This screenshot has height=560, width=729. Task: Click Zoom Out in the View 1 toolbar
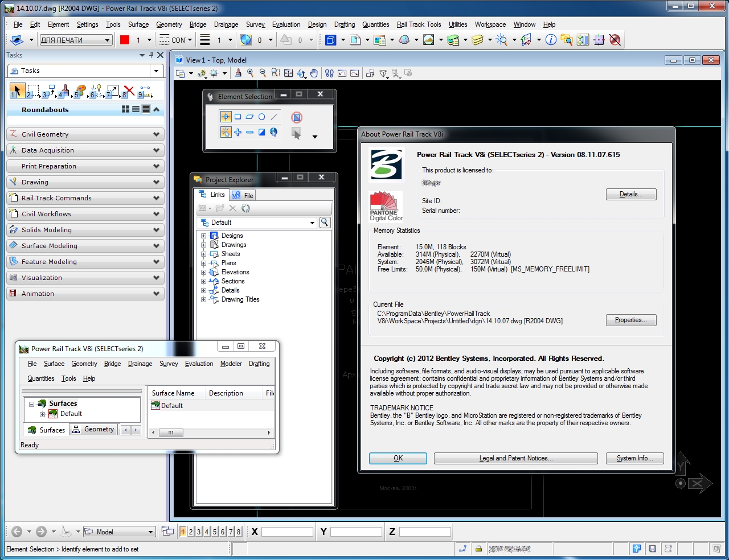click(x=263, y=73)
